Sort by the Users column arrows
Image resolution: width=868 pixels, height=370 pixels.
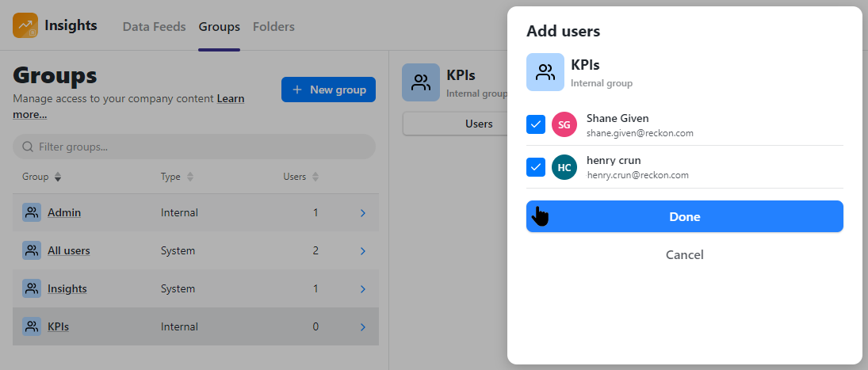coord(315,177)
